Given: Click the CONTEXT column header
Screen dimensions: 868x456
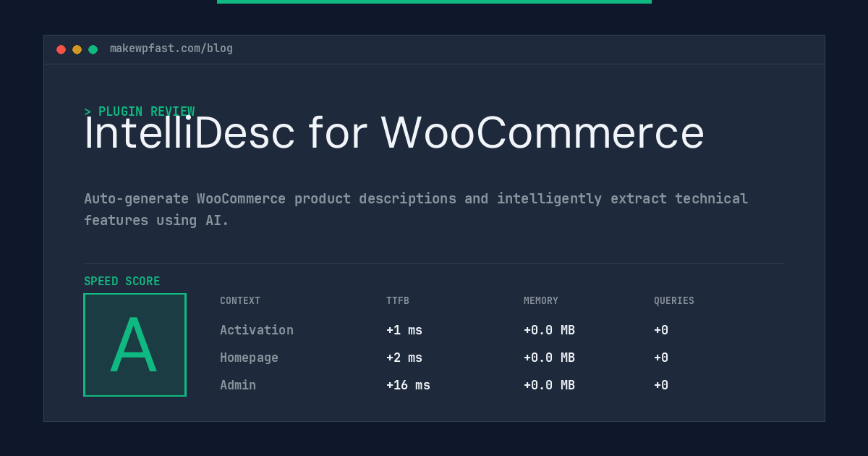Looking at the screenshot, I should pyautogui.click(x=240, y=301).
